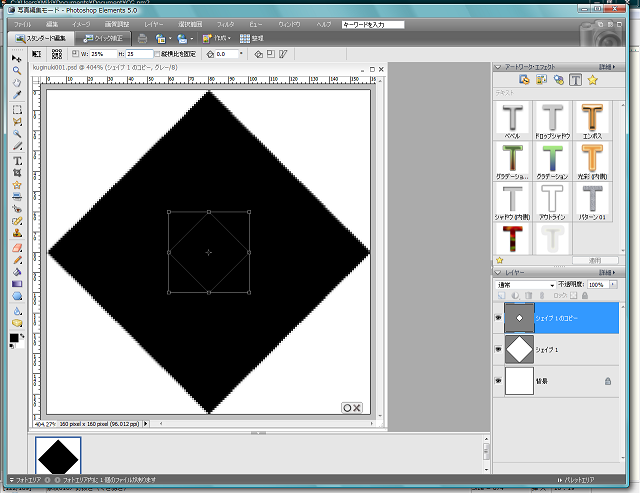640x493 pixels.
Task: Switch to クイック補正 mode
Action: tap(105, 38)
